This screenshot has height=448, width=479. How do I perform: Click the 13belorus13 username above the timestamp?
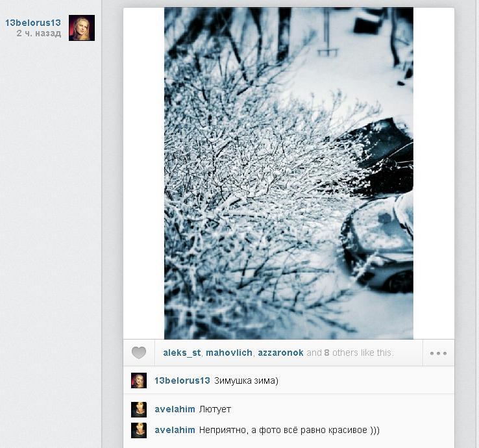coord(33,23)
